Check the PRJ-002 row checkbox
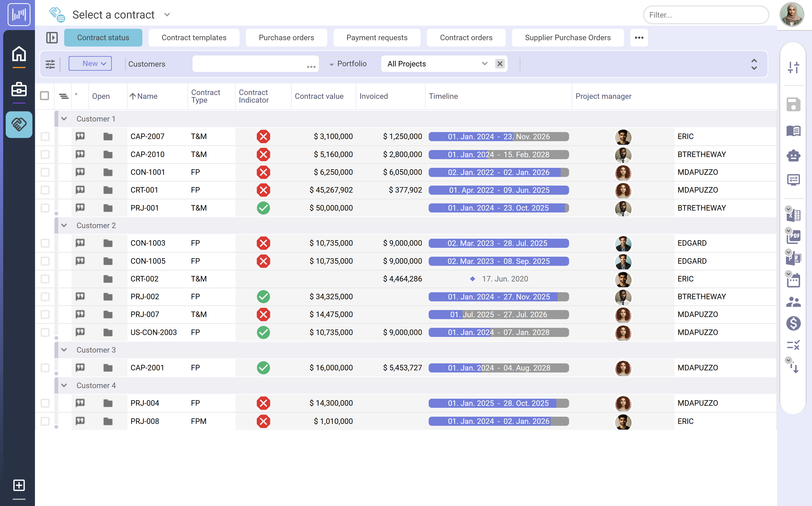The image size is (812, 506). coord(45,296)
